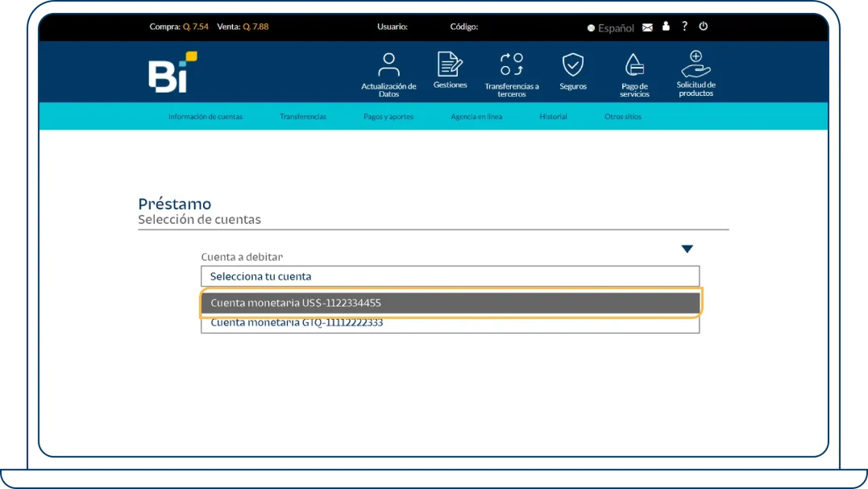Click the user profile icon
This screenshot has width=868, height=489.
666,27
